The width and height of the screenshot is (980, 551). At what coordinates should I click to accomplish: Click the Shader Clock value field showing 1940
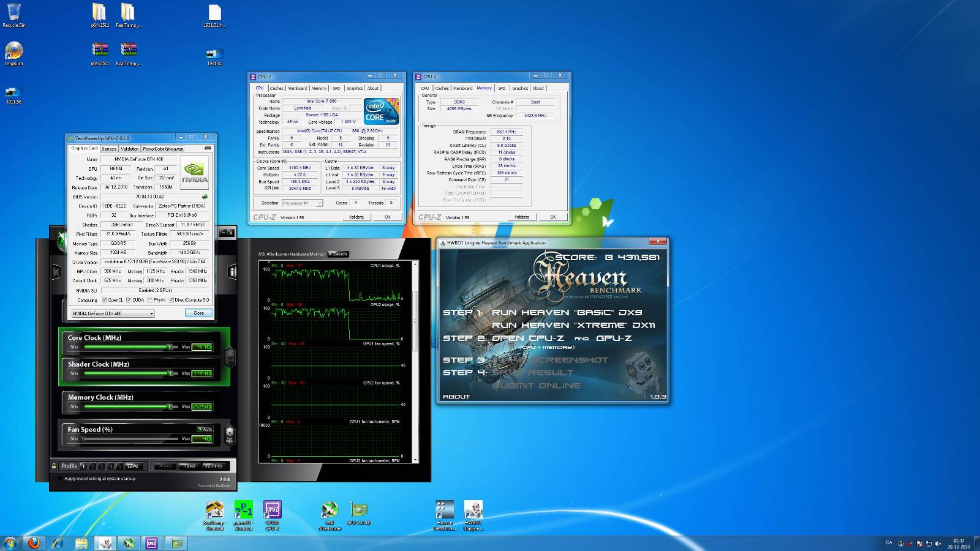pyautogui.click(x=202, y=373)
